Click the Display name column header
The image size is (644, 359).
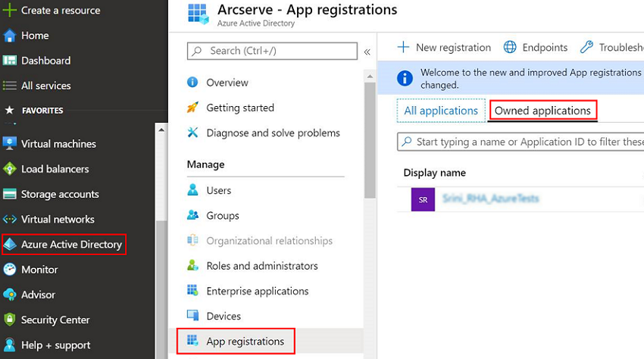click(x=435, y=173)
